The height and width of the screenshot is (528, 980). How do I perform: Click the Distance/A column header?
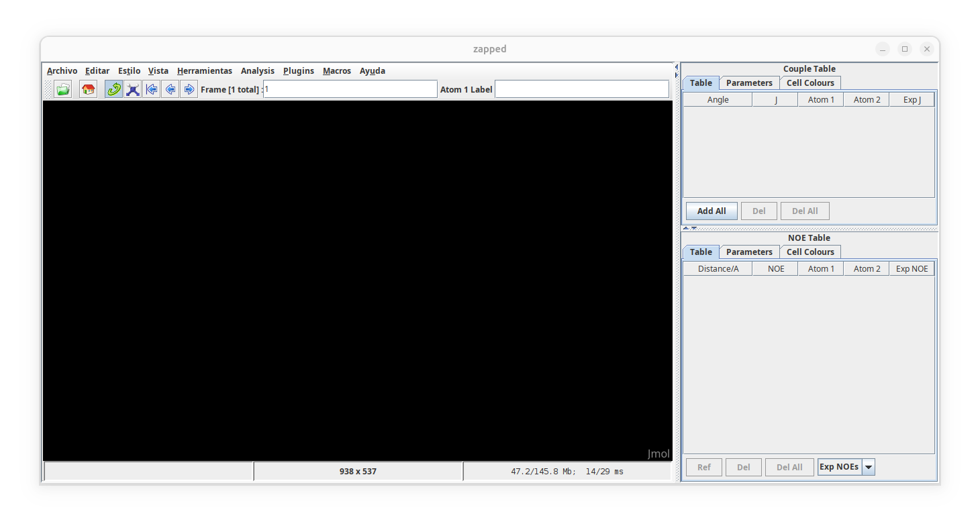[718, 268]
